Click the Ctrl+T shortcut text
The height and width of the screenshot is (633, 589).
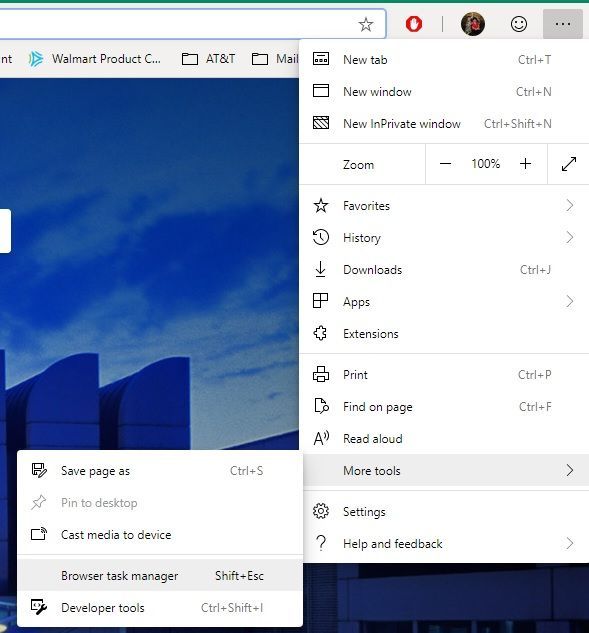point(534,60)
